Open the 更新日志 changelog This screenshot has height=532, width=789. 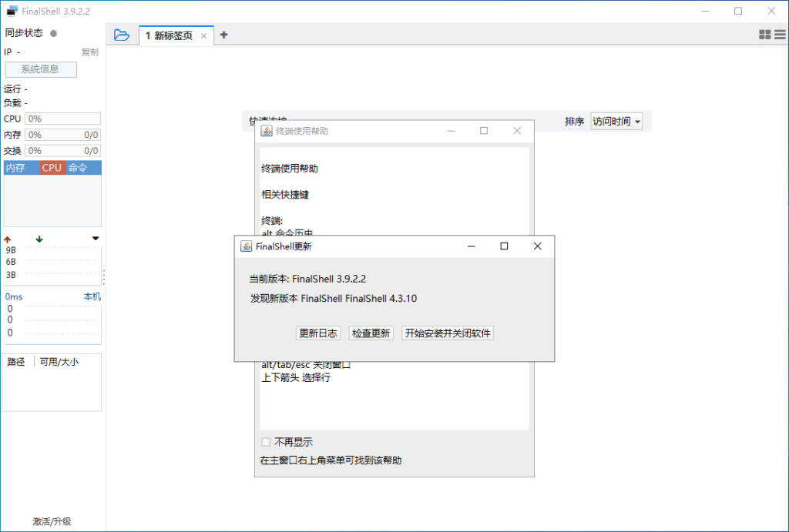coord(317,333)
